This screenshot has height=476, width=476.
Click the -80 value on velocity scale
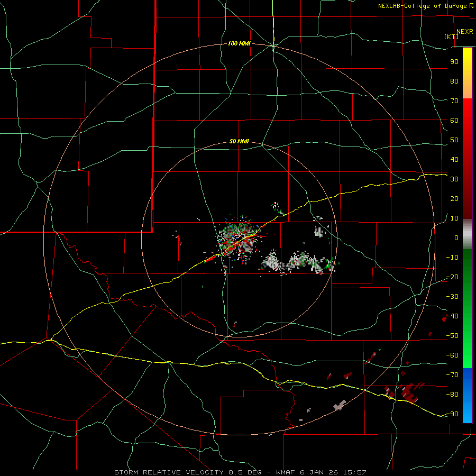coord(452,395)
